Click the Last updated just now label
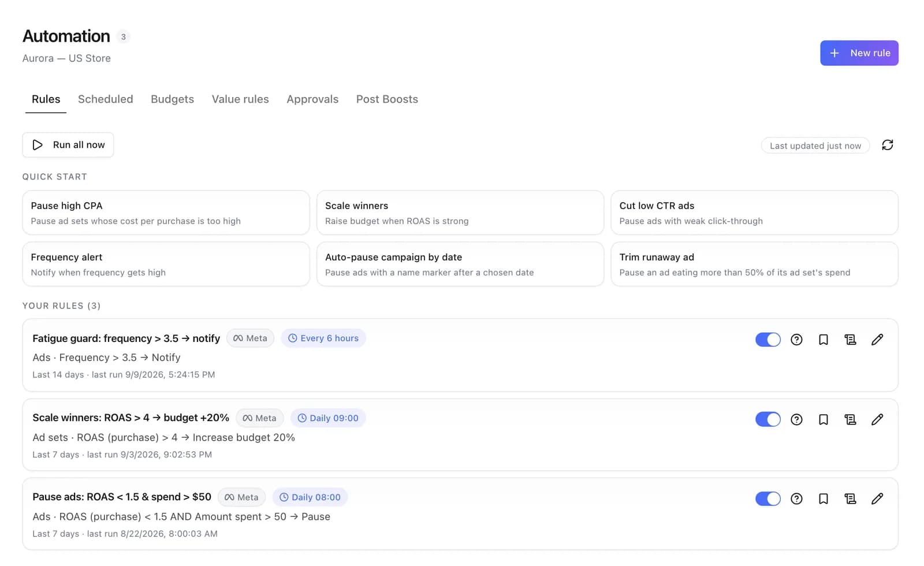 pos(815,146)
